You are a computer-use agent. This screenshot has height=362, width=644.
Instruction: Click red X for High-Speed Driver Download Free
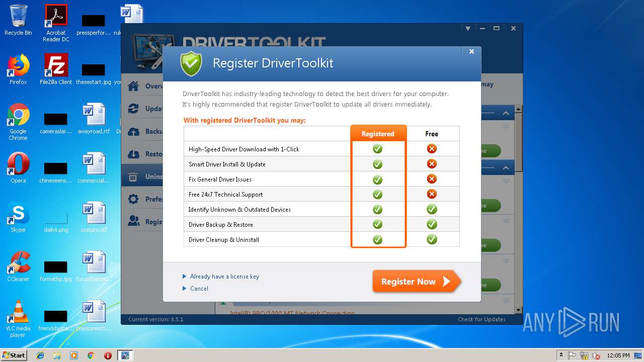(432, 149)
